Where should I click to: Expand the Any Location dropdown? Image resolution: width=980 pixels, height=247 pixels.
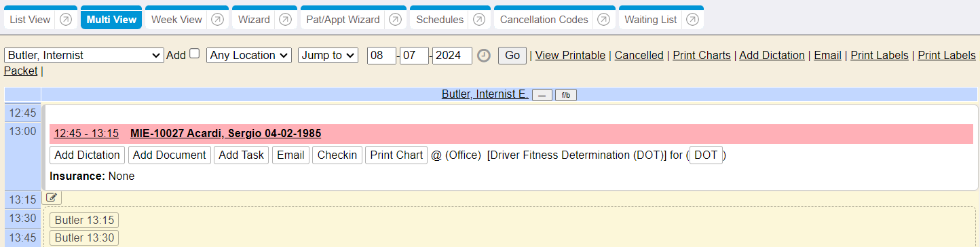point(249,56)
